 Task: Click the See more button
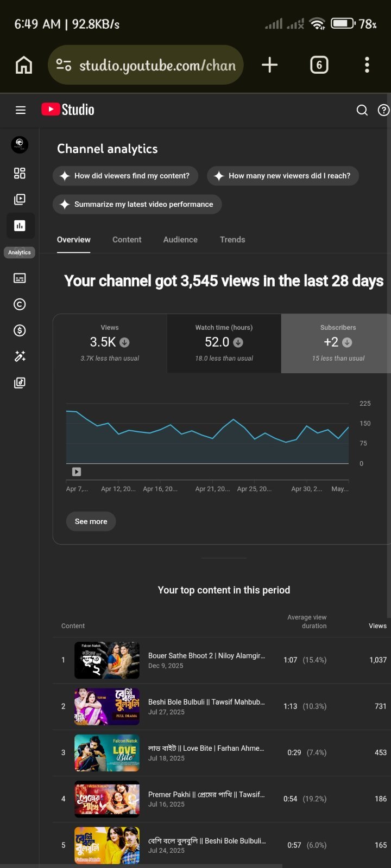91,521
